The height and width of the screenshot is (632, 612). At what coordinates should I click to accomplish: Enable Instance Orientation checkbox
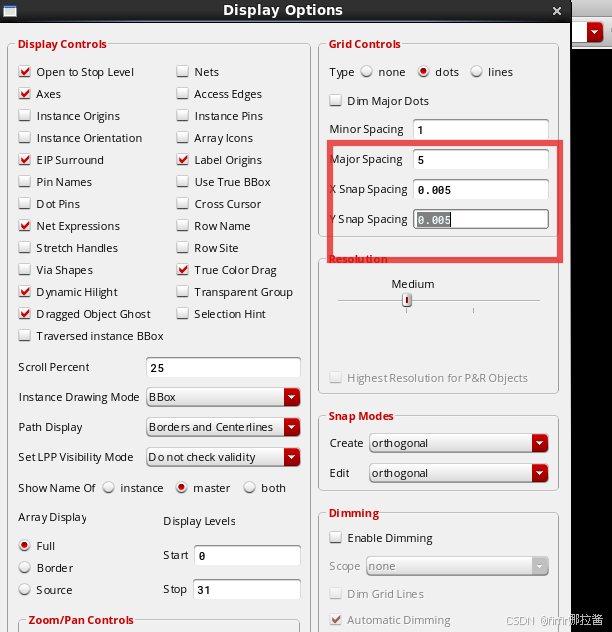click(25, 138)
